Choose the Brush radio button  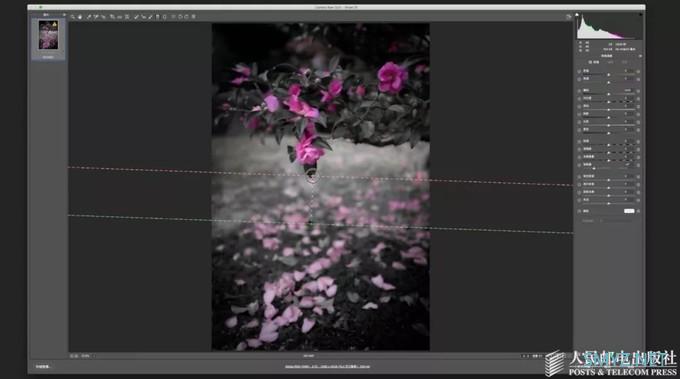(624, 62)
